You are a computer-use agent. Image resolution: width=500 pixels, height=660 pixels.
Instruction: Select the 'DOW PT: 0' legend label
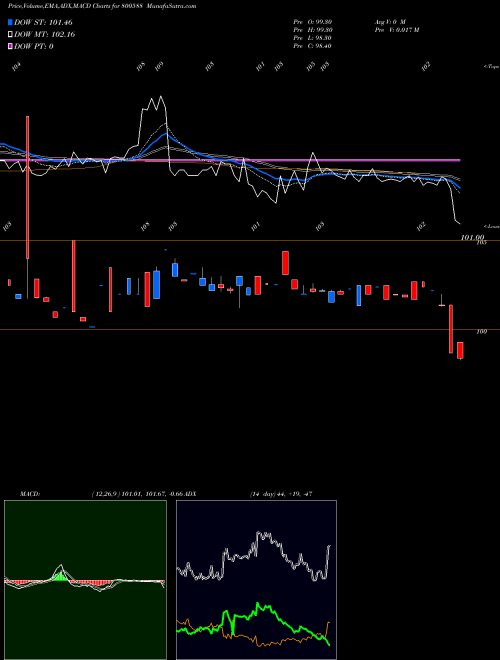click(x=34, y=46)
